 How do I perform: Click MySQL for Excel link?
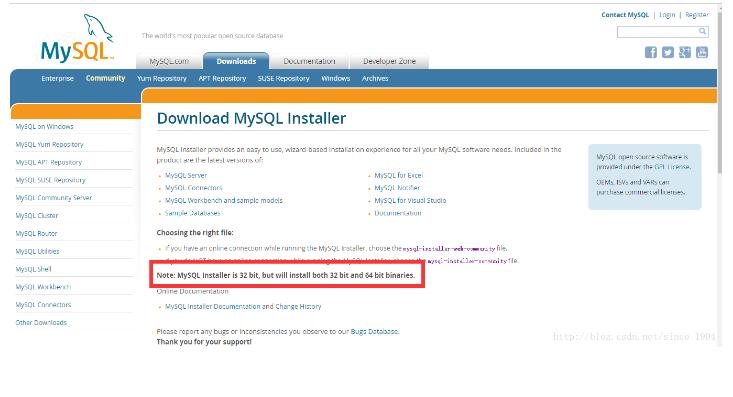pyautogui.click(x=398, y=175)
